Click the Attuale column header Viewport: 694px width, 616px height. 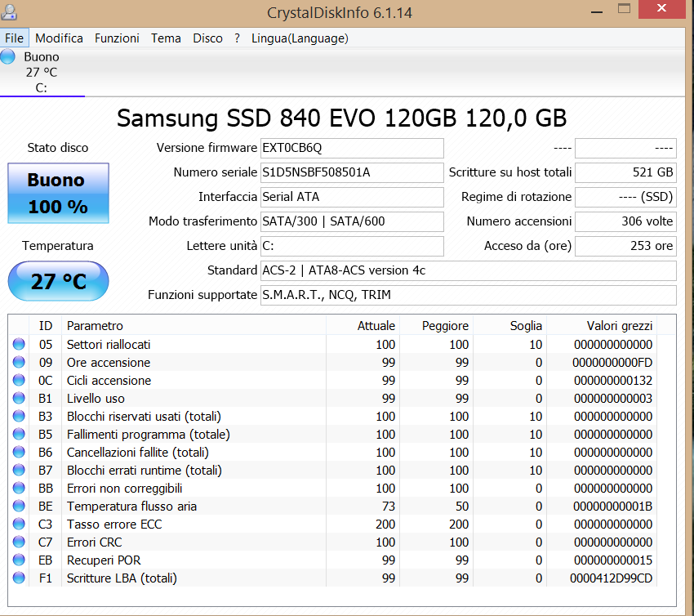[x=363, y=325]
